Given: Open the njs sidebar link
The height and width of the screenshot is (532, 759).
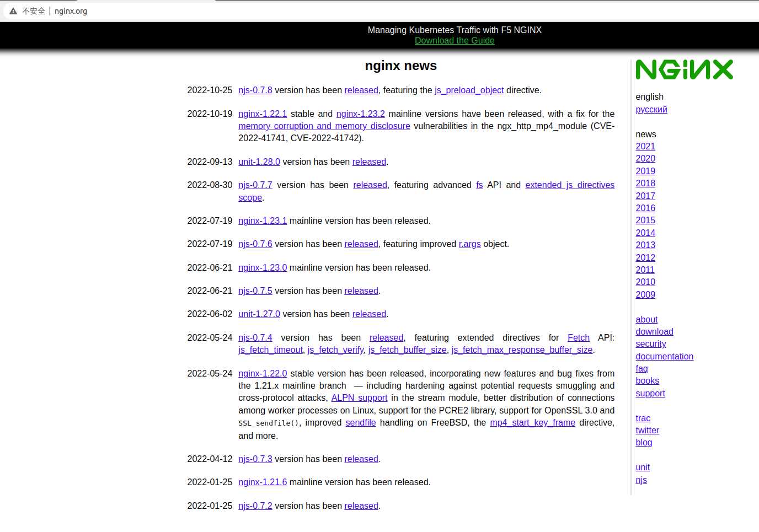Looking at the screenshot, I should click(641, 480).
